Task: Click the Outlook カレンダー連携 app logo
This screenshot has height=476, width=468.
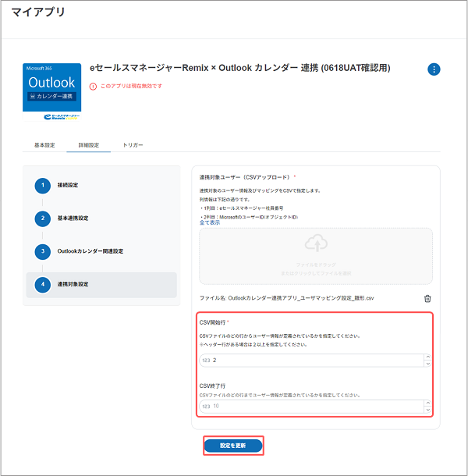Action: click(x=51, y=91)
